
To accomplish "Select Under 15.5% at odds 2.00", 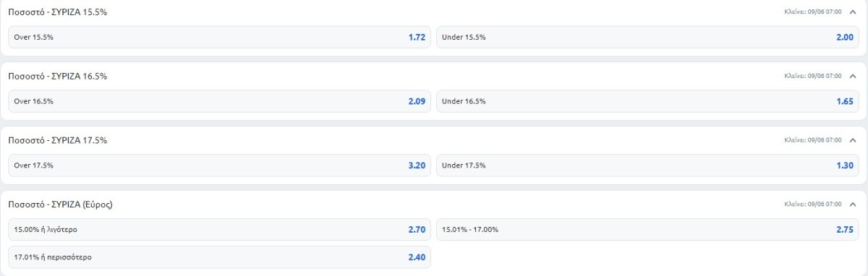I will (648, 37).
